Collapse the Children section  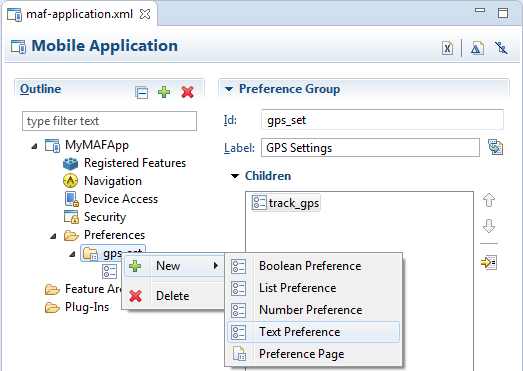235,176
